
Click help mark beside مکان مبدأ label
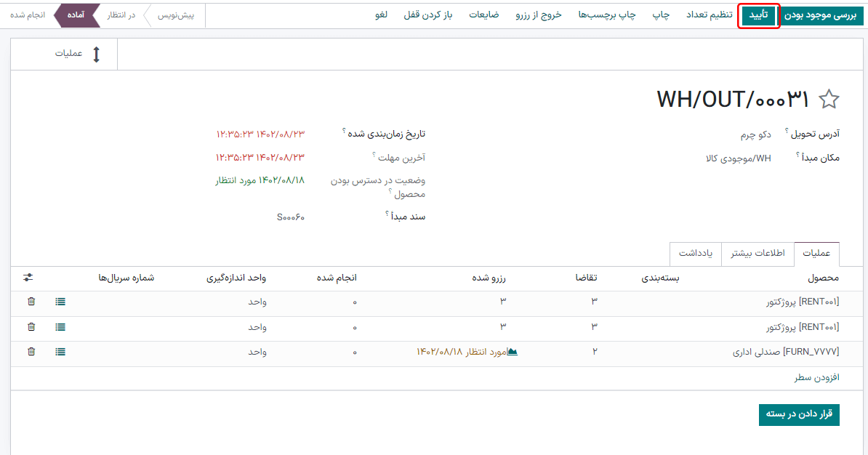[797, 156]
